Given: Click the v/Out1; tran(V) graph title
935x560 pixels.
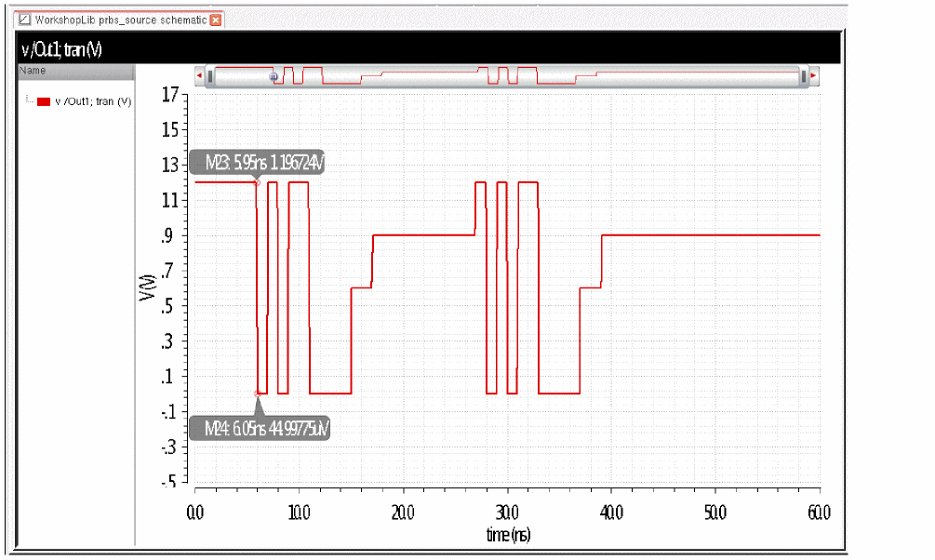Looking at the screenshot, I should [62, 49].
